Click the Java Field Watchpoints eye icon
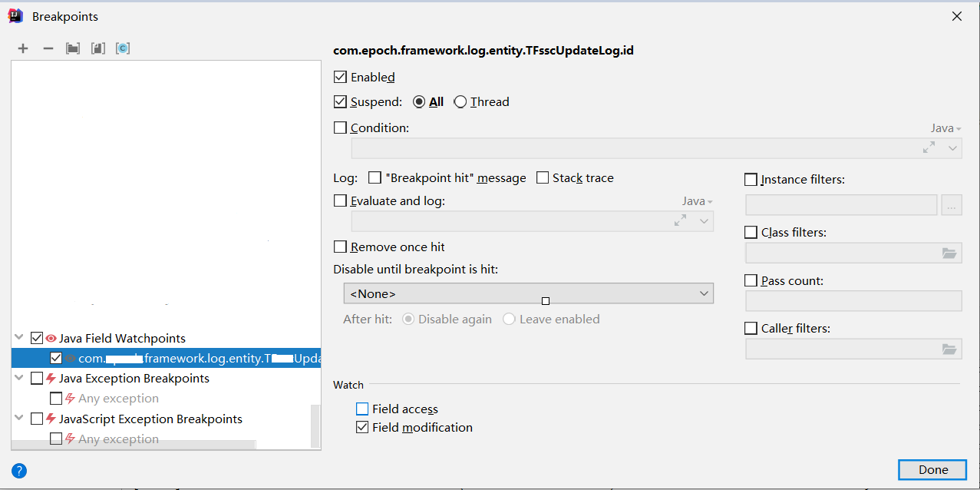 51,338
